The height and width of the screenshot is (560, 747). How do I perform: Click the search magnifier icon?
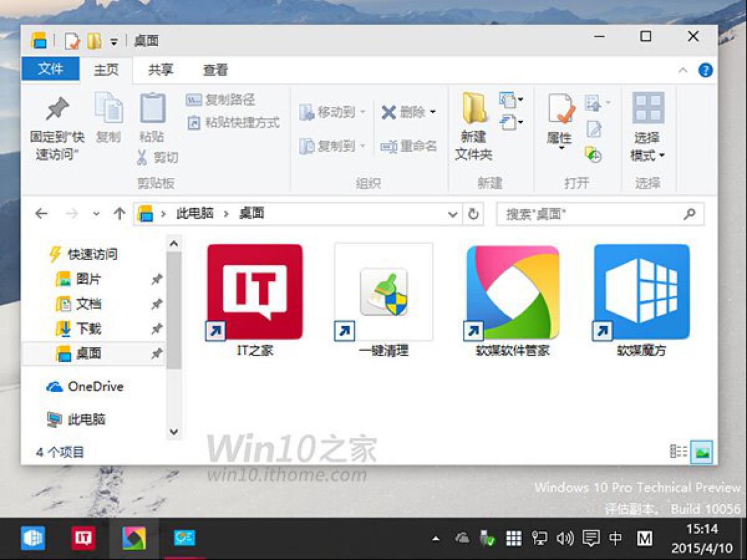coord(690,214)
